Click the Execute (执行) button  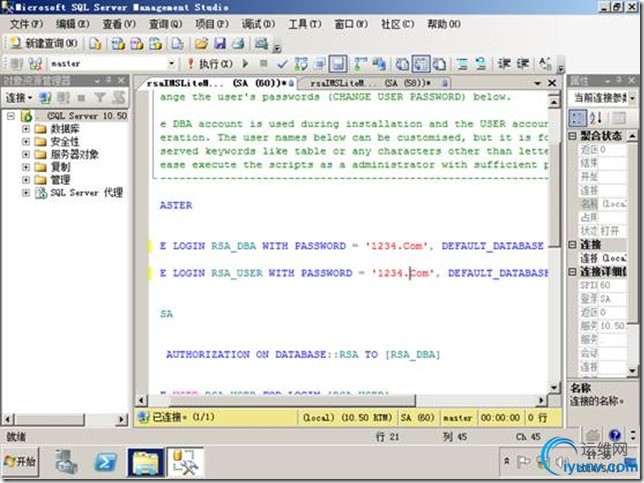(x=210, y=64)
